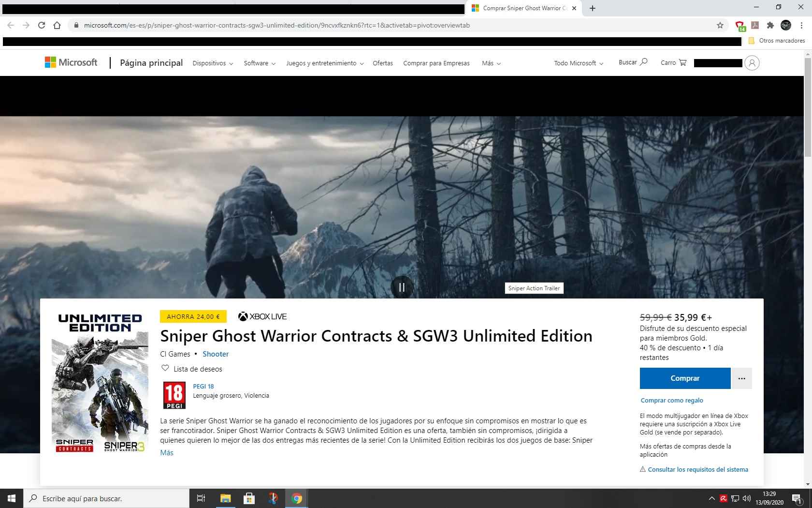Click the Windows taskbar search box
Screen dimensions: 812x508
[106, 498]
